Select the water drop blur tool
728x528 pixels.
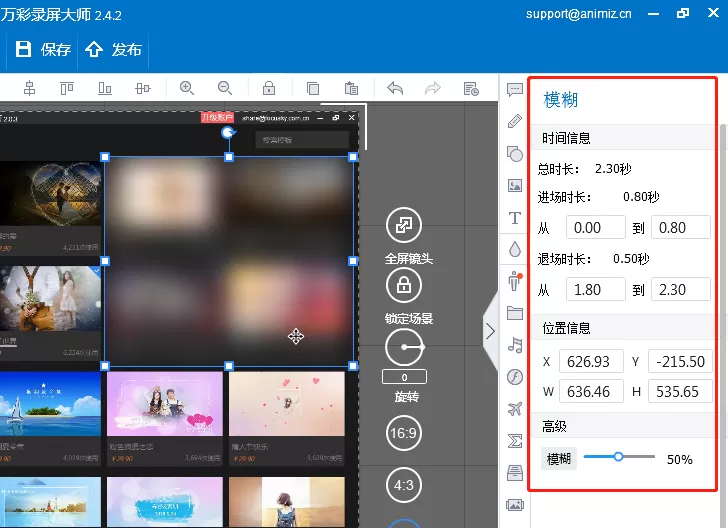(515, 249)
